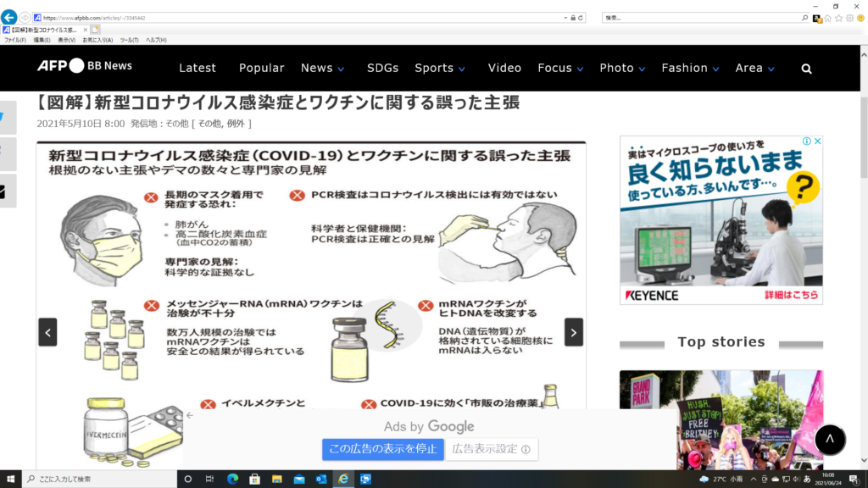Click この広告の表示を停止 button

coord(383,449)
